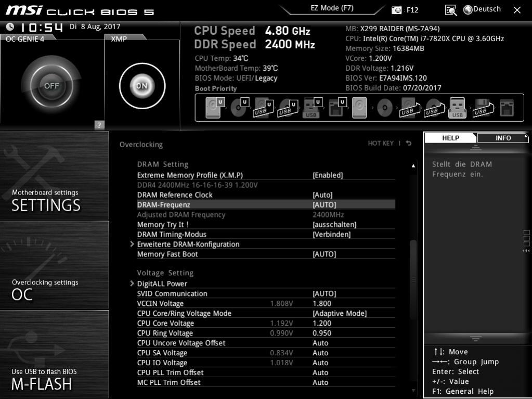Open the Memory Fast Boot [AUTO] option
The height and width of the screenshot is (399, 532).
click(x=325, y=254)
